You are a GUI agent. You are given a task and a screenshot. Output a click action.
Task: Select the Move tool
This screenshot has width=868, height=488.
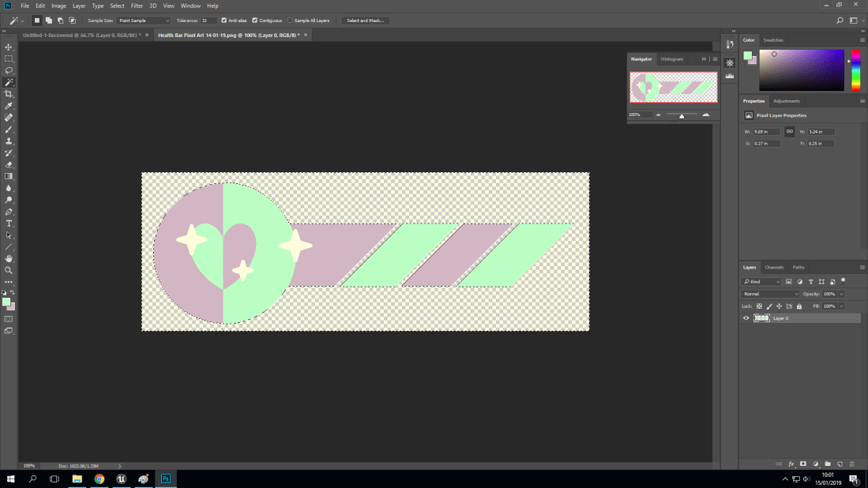(x=9, y=47)
